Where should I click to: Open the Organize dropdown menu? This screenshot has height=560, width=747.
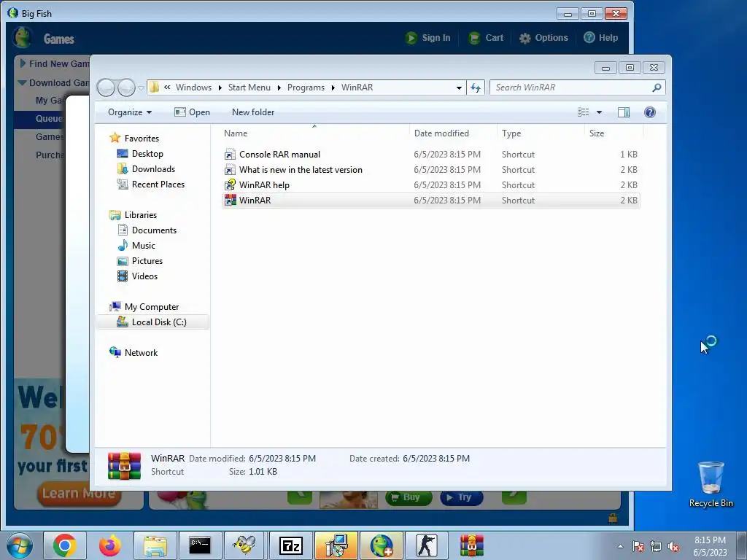(130, 112)
